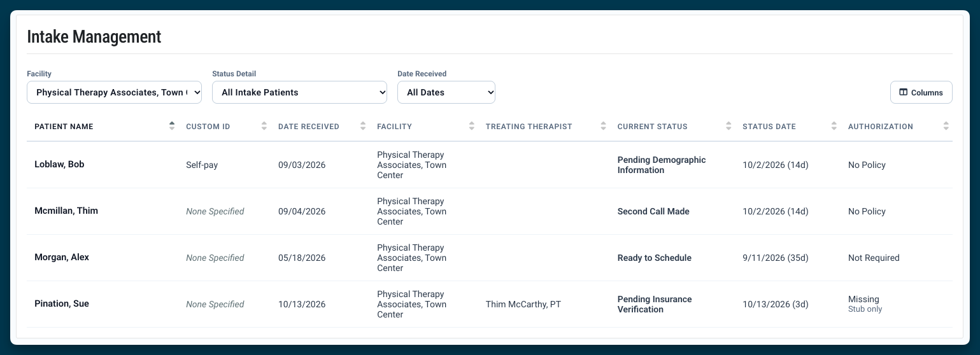Click the PATIENT NAME column header
Viewport: 980px width, 355px height.
coord(64,127)
